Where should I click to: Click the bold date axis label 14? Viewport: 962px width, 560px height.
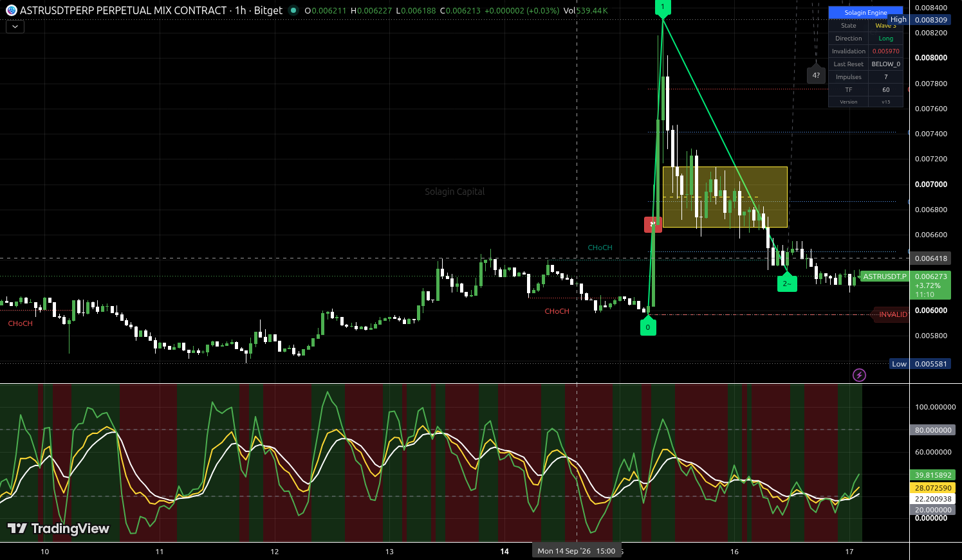(x=504, y=552)
